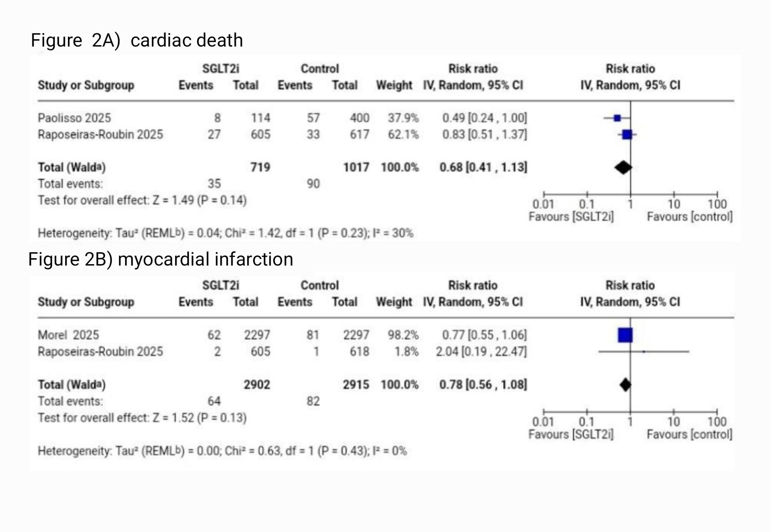The image size is (770, 532).
Task: Click the Figure 2B myocardial infarction title
Action: (x=161, y=259)
